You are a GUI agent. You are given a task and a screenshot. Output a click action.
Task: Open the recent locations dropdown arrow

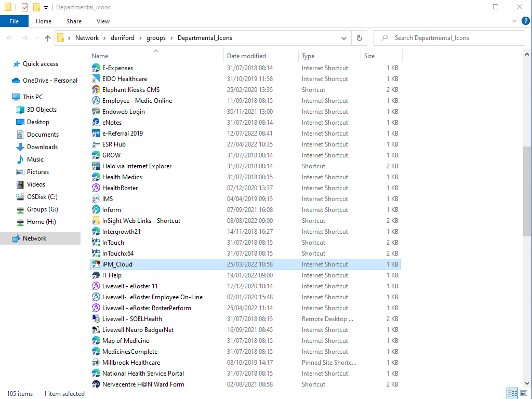37,38
